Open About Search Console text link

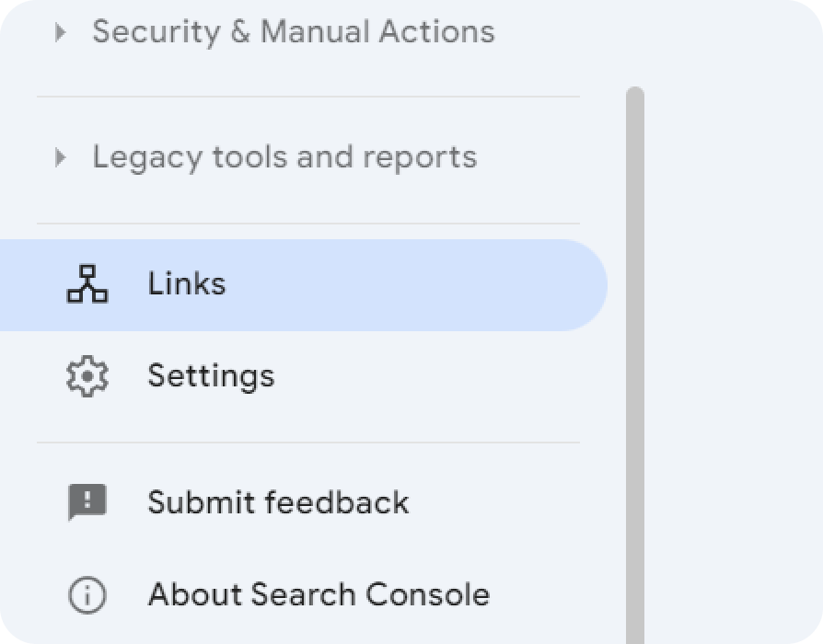point(319,594)
